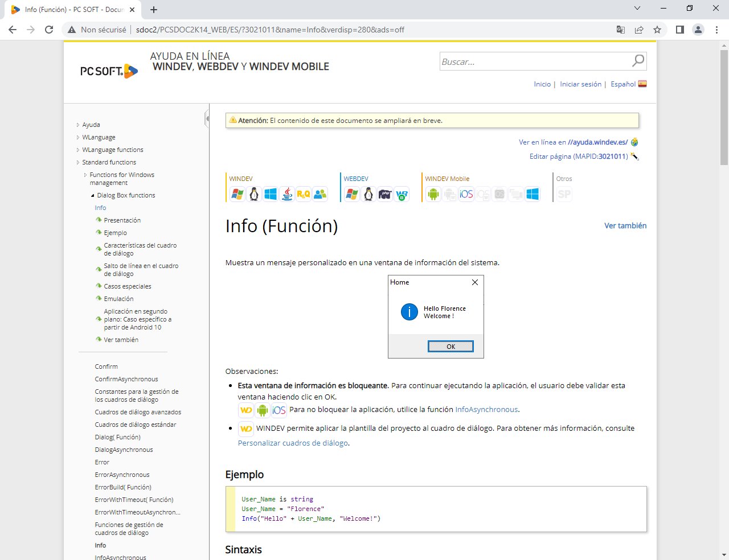Click the browser translate page icon
The height and width of the screenshot is (560, 729).
(x=621, y=30)
